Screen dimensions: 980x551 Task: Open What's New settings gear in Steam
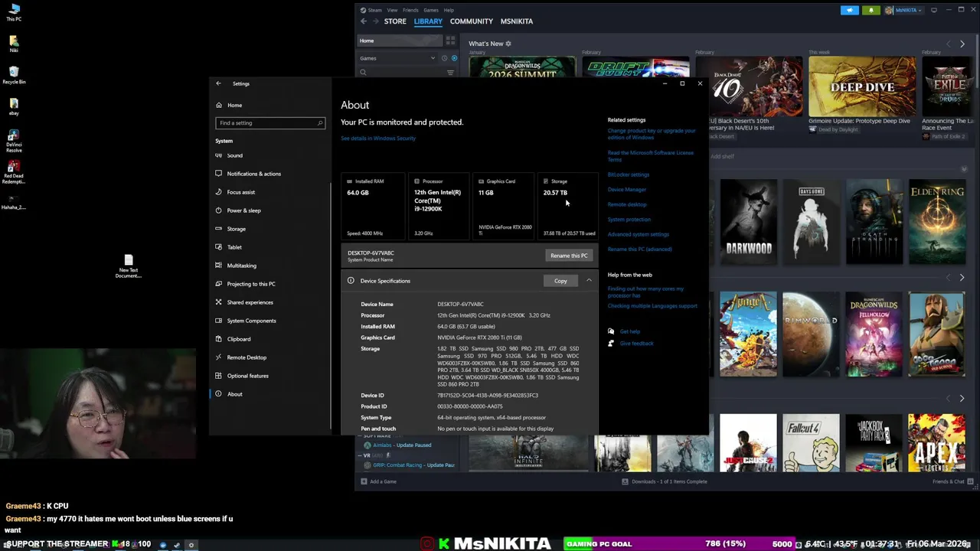coord(508,44)
